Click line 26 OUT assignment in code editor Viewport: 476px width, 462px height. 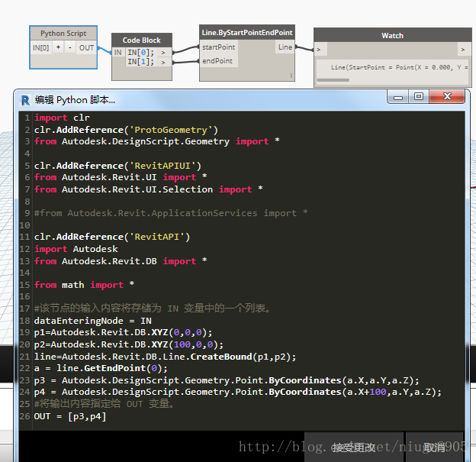point(70,416)
